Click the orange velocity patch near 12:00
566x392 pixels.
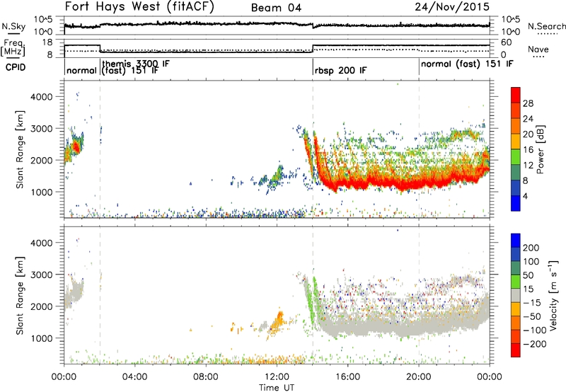coord(278,321)
